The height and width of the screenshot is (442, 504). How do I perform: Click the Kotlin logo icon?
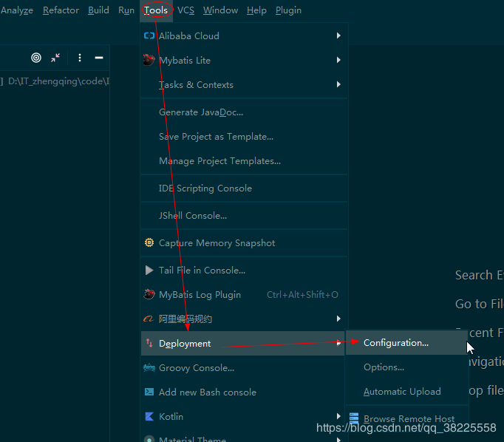149,417
